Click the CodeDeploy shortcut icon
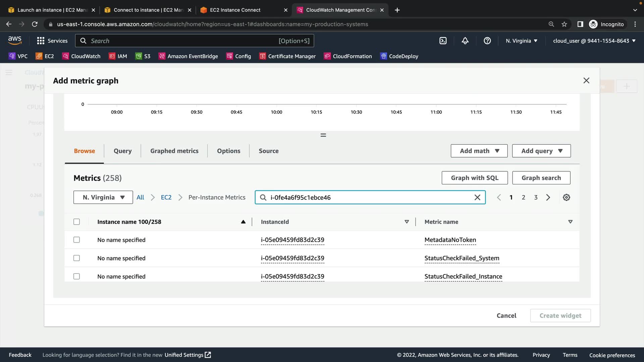The height and width of the screenshot is (362, 644). (384, 56)
